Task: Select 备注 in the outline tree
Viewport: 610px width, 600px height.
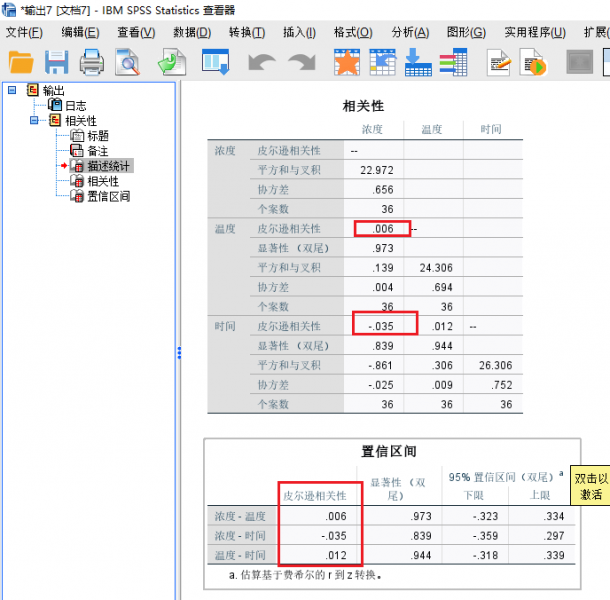Action: pyautogui.click(x=98, y=151)
